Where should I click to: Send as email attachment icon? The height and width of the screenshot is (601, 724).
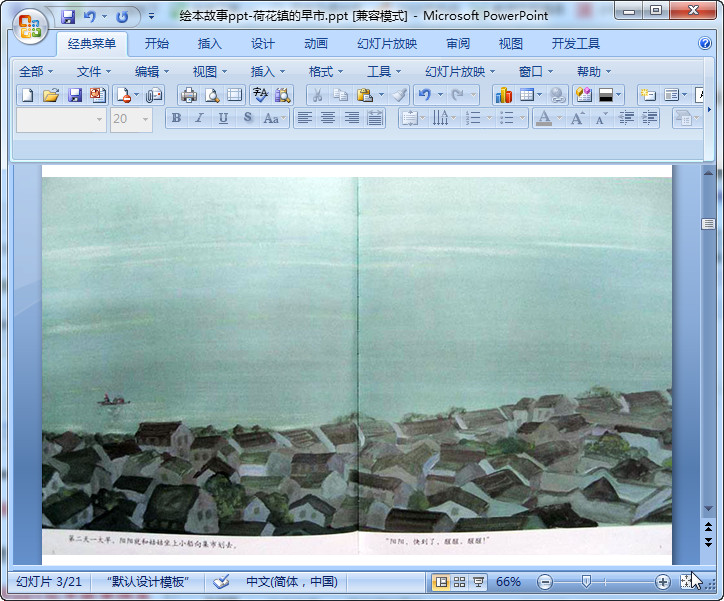click(154, 95)
